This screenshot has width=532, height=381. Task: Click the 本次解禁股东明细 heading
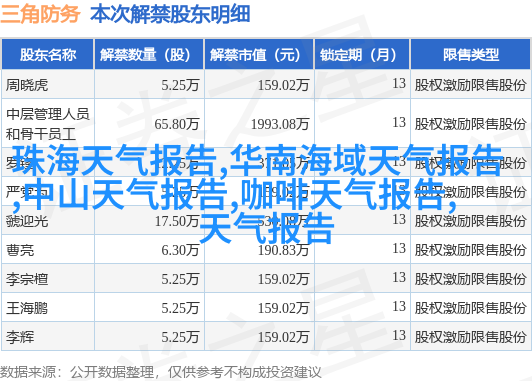pos(170,15)
